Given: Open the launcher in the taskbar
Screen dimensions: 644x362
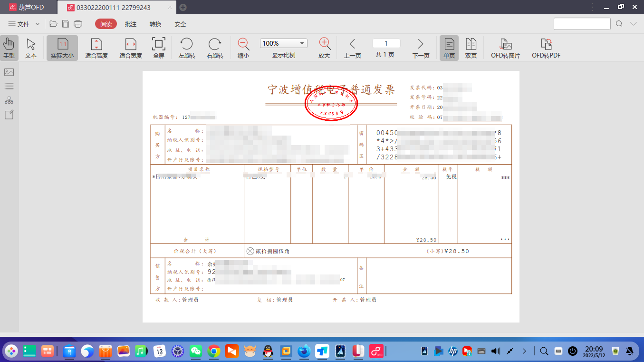Looking at the screenshot, I should tap(11, 351).
